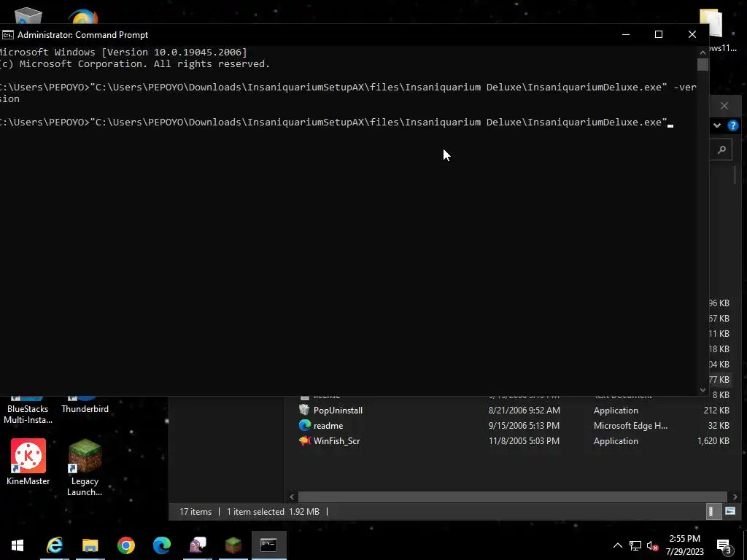Click Explorer horizontal scrollbar left arrow
Screen dimensions: 747x560
[292, 497]
